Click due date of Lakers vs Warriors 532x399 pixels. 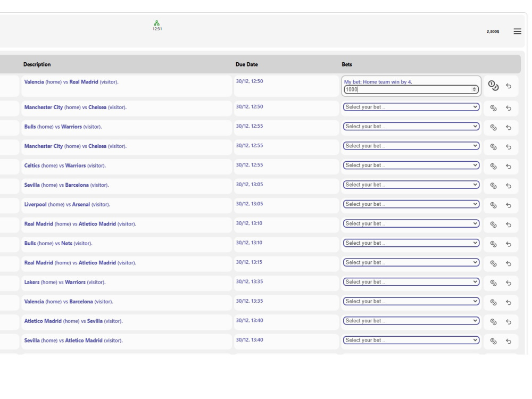tap(250, 281)
